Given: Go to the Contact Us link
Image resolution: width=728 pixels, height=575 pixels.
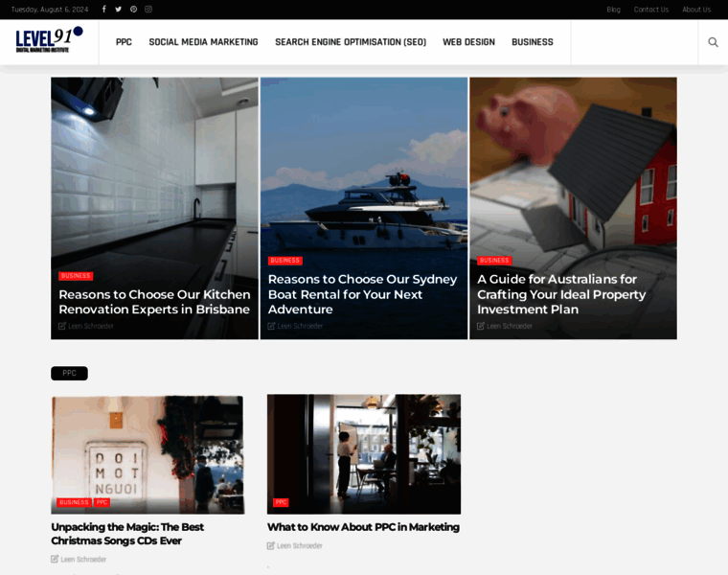Looking at the screenshot, I should click(x=651, y=10).
